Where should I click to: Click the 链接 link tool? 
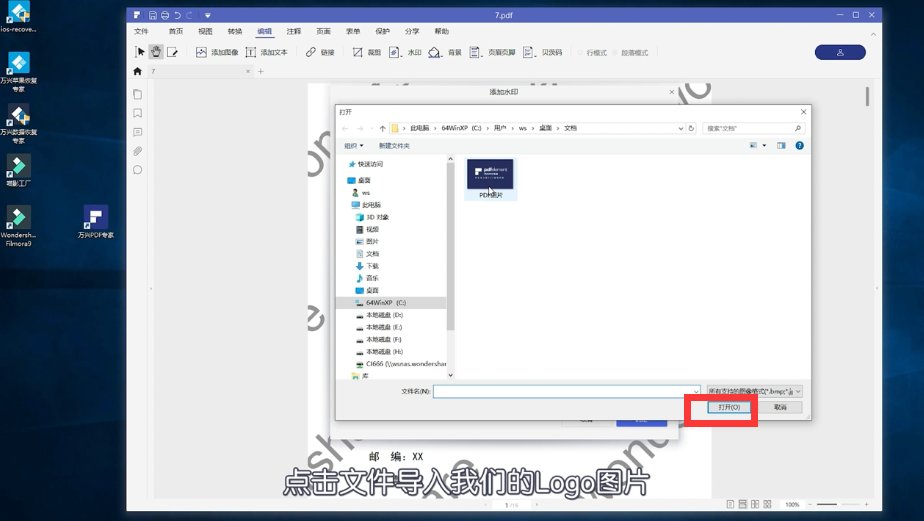click(x=320, y=52)
